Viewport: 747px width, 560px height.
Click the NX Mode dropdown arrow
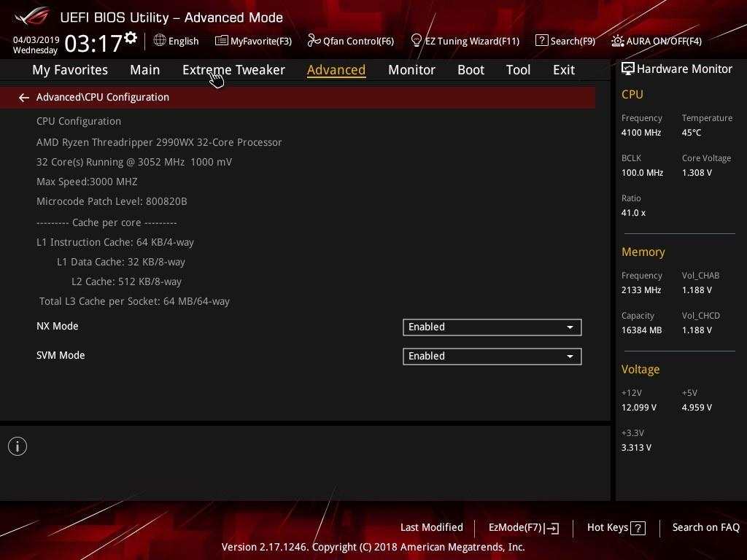tap(570, 327)
